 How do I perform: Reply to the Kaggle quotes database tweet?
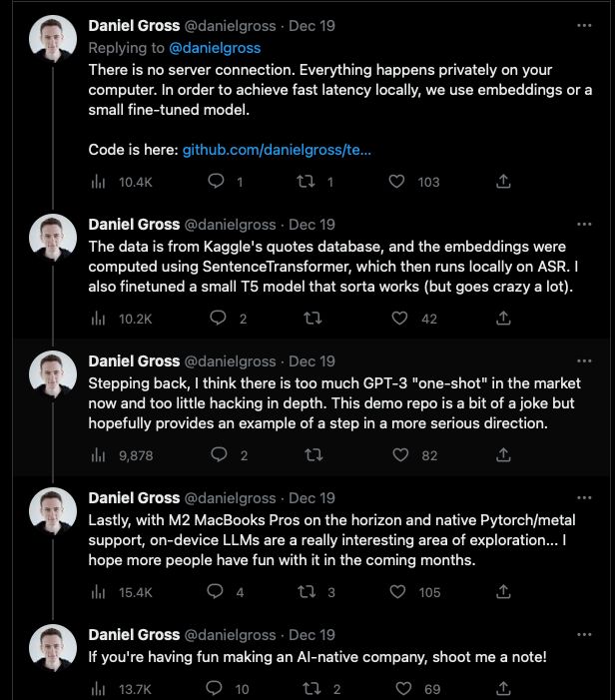(217, 319)
